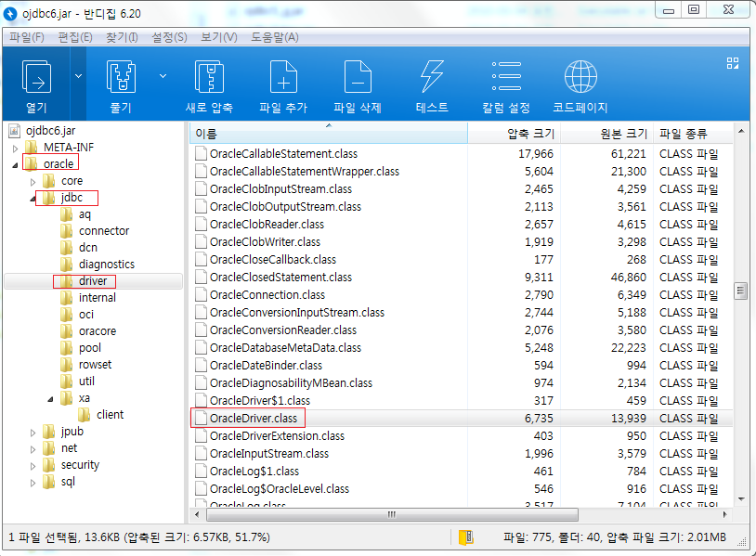Click the 파일 추가 (Add File) icon
756x556 pixels.
pyautogui.click(x=283, y=77)
